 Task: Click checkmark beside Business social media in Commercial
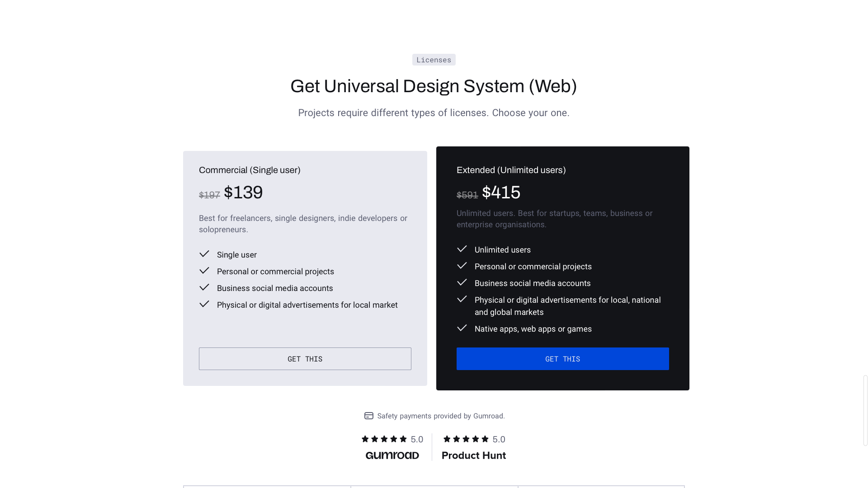[204, 287]
